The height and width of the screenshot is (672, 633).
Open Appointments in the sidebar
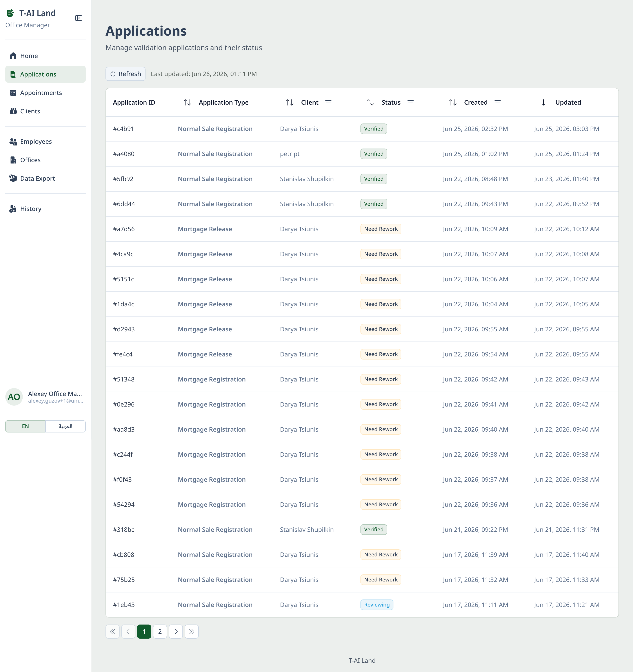[x=46, y=93]
